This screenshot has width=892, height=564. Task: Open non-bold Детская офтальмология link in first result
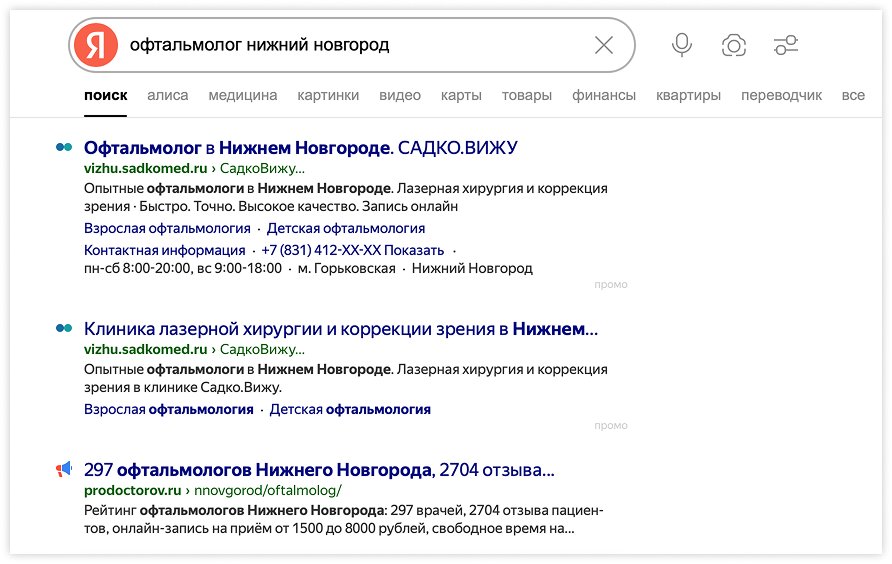pyautogui.click(x=346, y=228)
